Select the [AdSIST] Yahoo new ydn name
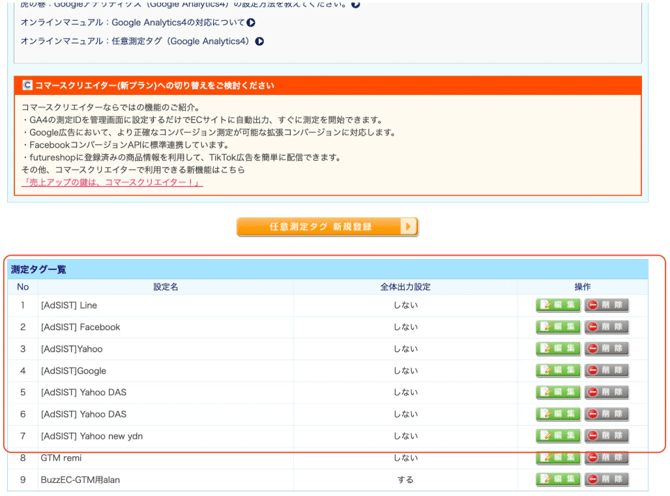Screen dimensions: 670x496 pos(92,436)
